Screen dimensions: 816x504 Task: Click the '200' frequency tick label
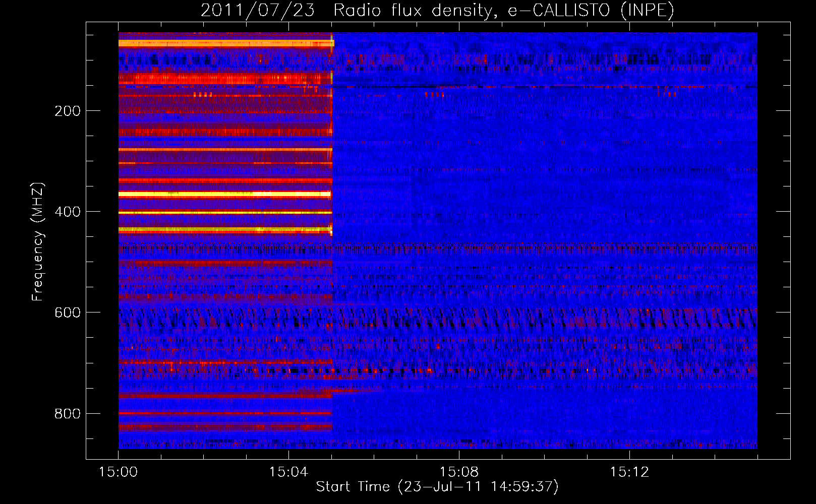pos(68,111)
